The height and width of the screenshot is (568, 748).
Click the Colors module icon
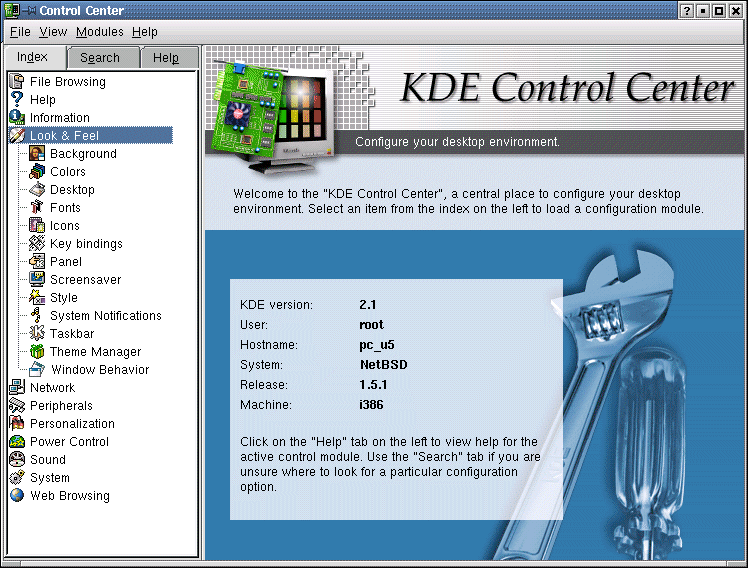click(37, 171)
